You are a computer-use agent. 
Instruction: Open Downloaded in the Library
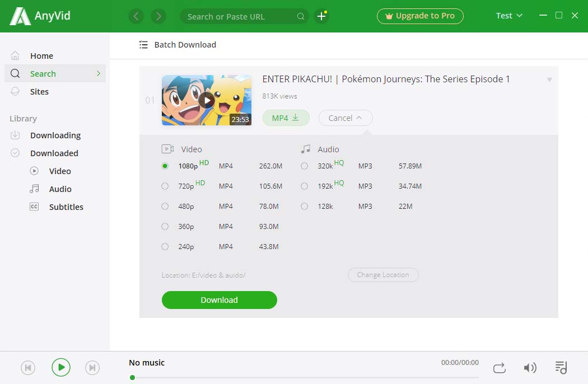click(x=55, y=153)
